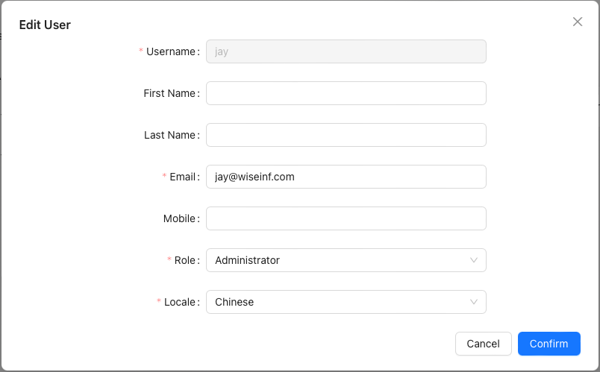Click the chevron arrow in Role selector

(473, 260)
